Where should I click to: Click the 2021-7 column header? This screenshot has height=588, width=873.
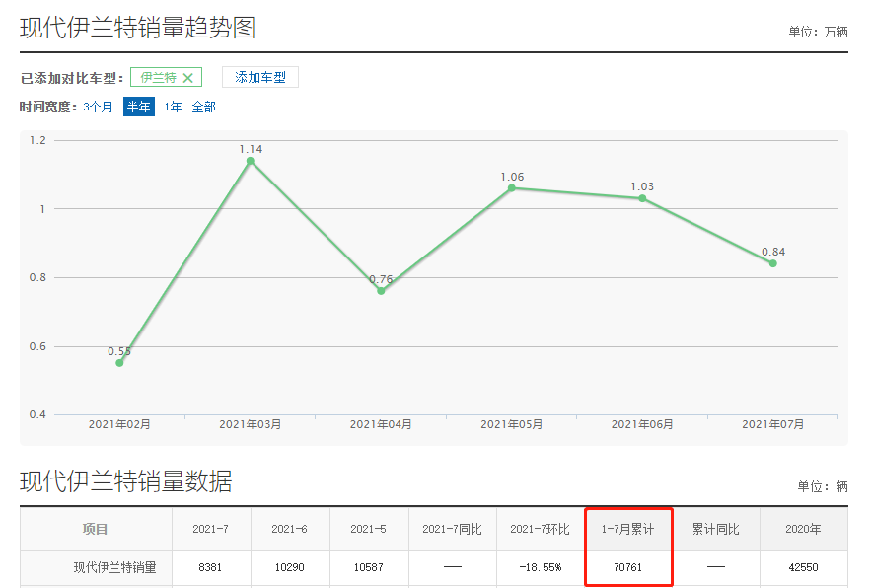(210, 529)
